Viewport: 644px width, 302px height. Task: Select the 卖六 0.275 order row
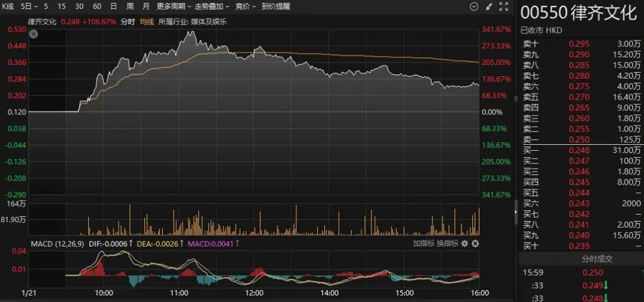click(x=581, y=86)
